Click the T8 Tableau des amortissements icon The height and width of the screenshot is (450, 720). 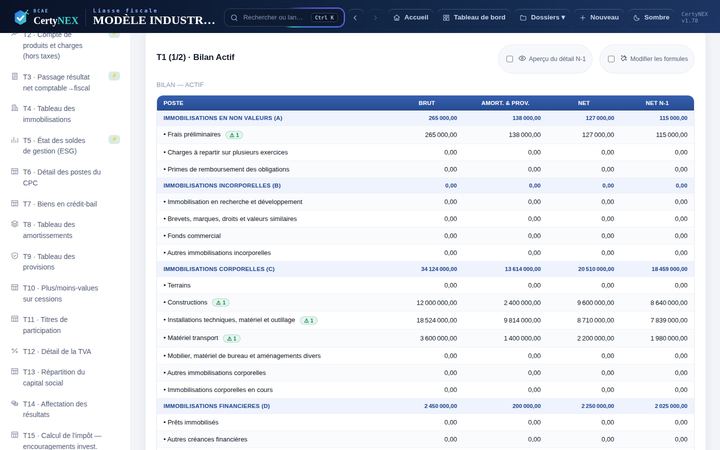click(15, 224)
